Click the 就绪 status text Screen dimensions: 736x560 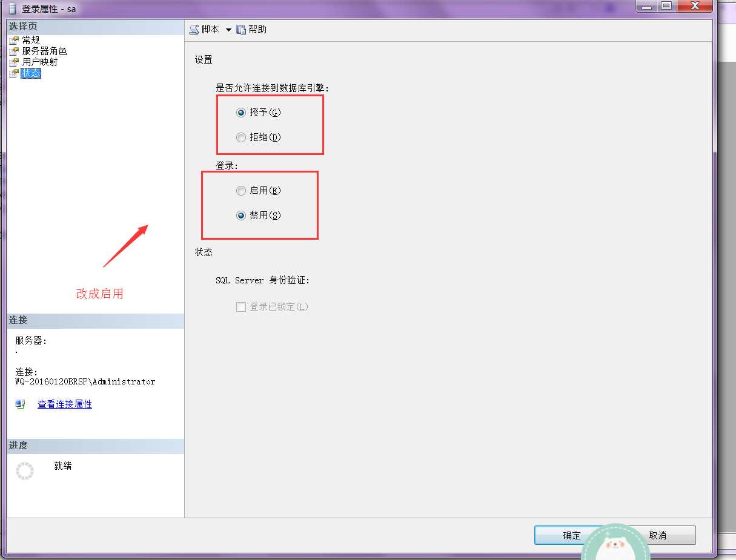(63, 466)
